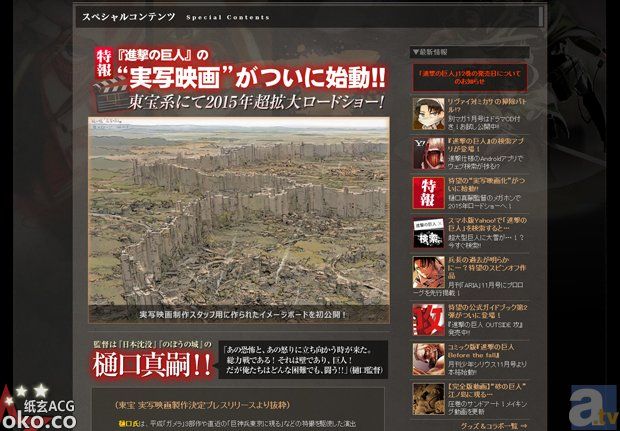Click the scrollbar at header bar right edge

[x=541, y=16]
